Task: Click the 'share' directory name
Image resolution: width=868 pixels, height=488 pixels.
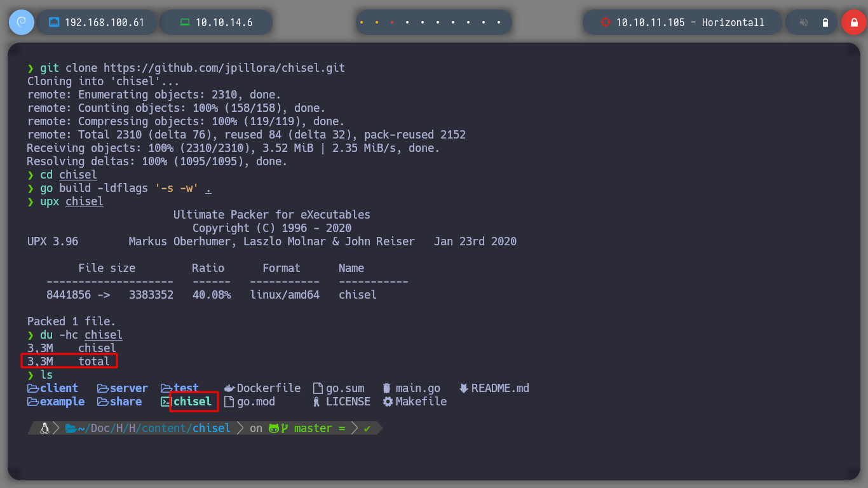Action: 126,402
